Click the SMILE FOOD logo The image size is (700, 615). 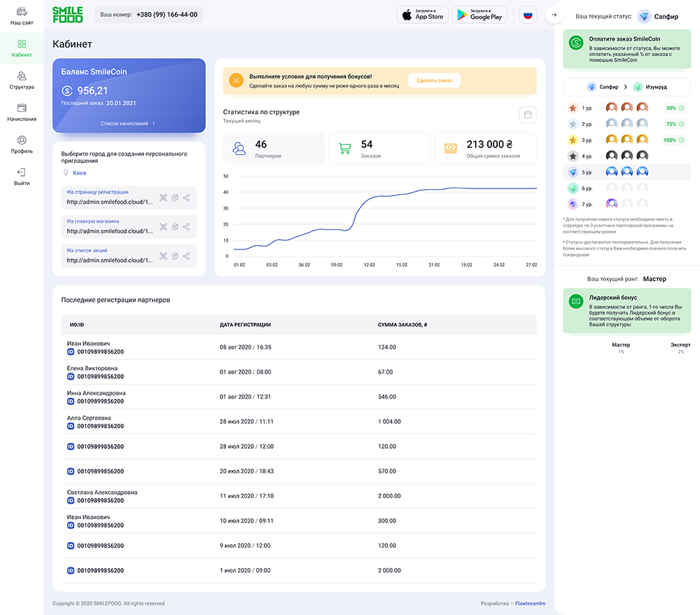pyautogui.click(x=68, y=14)
